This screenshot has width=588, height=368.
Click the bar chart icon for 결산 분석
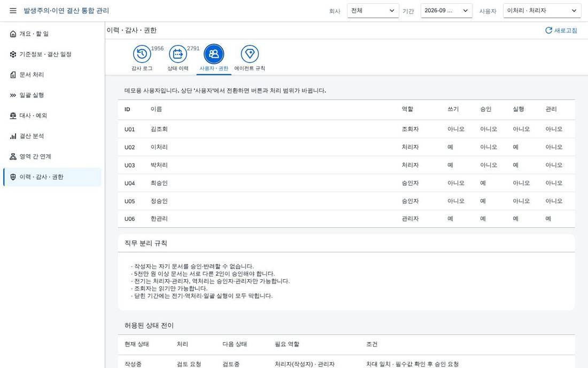(x=13, y=136)
